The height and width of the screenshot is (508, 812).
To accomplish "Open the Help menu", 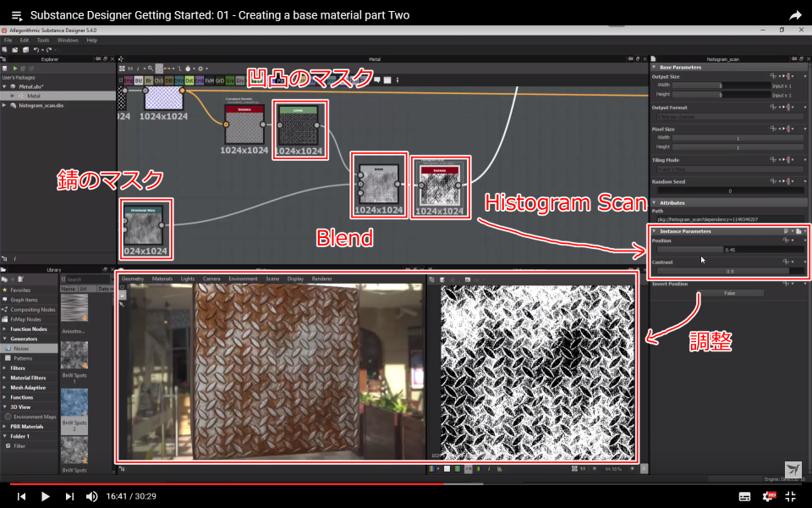I will [x=91, y=40].
